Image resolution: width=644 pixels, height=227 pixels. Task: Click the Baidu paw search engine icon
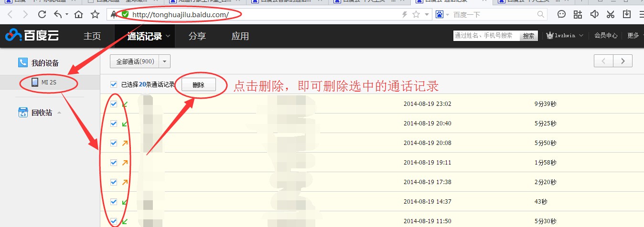pyautogui.click(x=440, y=15)
